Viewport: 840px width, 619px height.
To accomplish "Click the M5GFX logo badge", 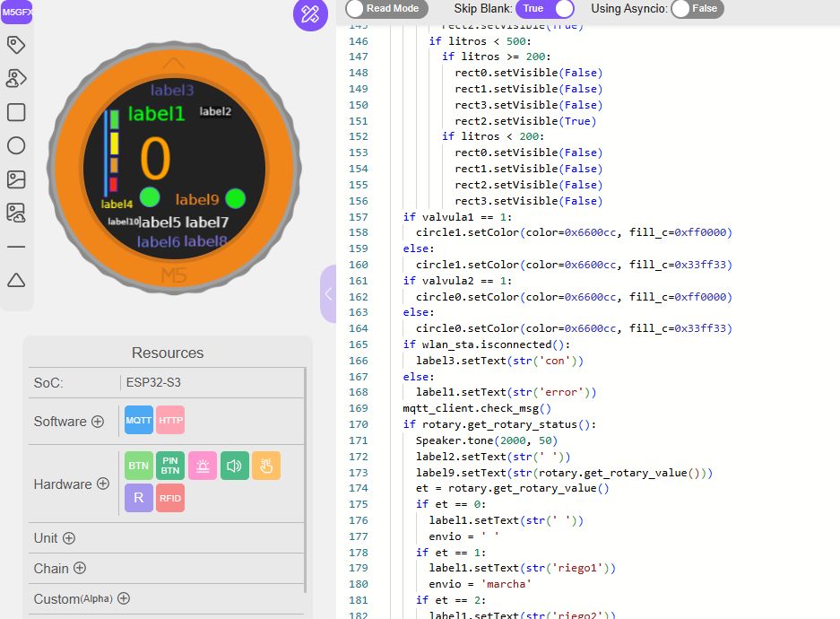I will [x=16, y=12].
